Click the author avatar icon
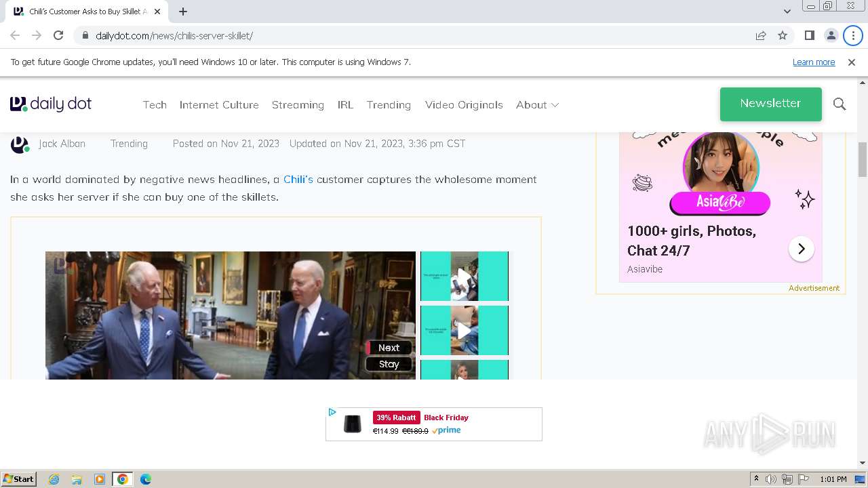 (x=20, y=144)
